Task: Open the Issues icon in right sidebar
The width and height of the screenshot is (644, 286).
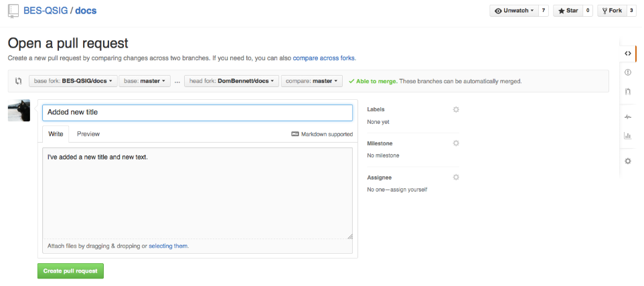Action: 627,72
